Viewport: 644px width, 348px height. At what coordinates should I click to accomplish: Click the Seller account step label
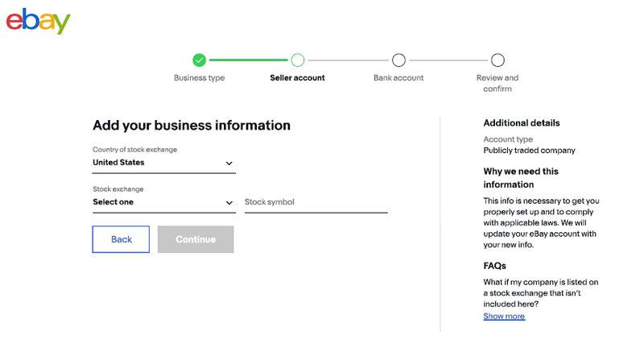[x=297, y=77]
